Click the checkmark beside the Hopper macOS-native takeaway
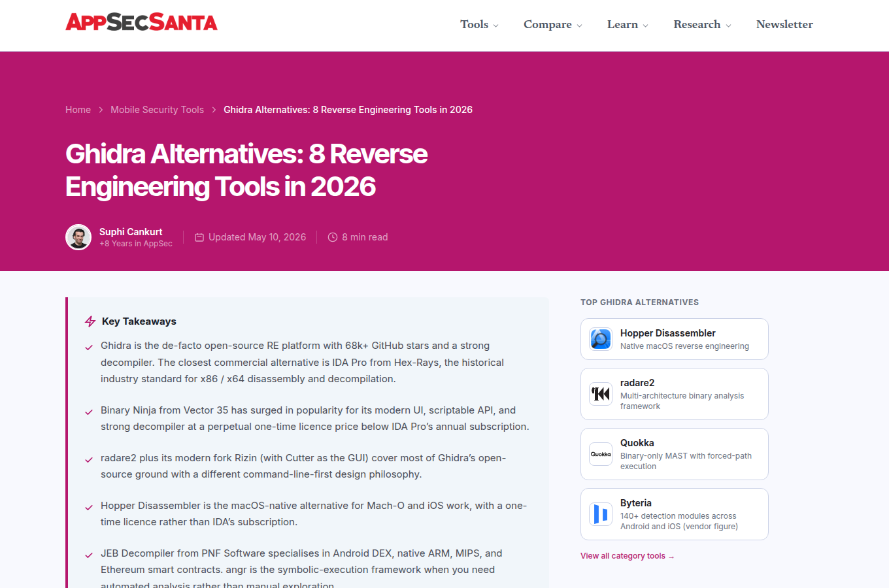 tap(89, 508)
